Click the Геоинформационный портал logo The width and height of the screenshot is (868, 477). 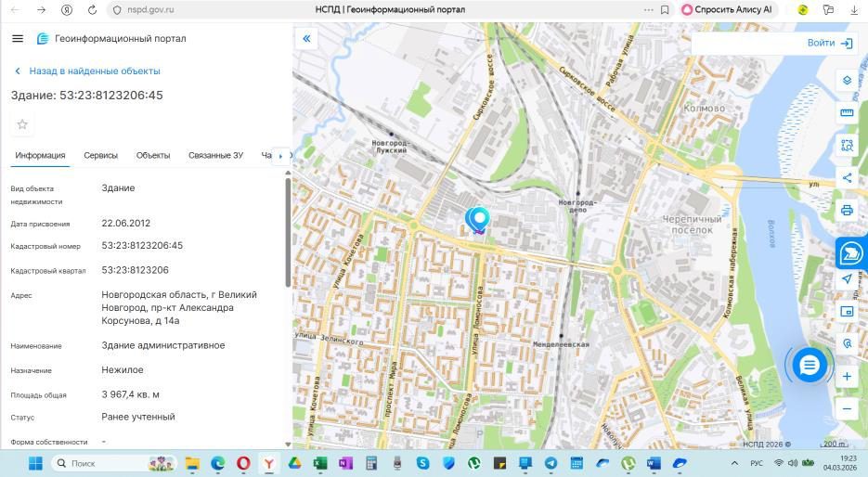click(111, 39)
